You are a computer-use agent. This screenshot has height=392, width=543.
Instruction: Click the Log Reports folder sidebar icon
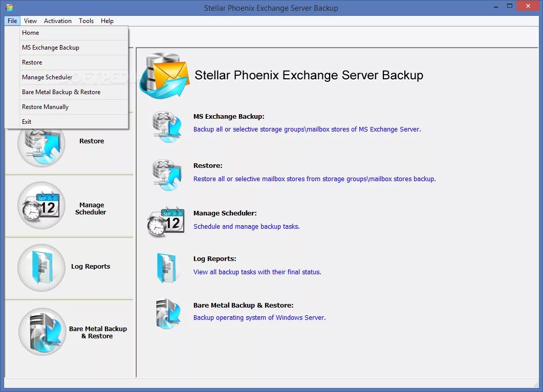pos(41,268)
